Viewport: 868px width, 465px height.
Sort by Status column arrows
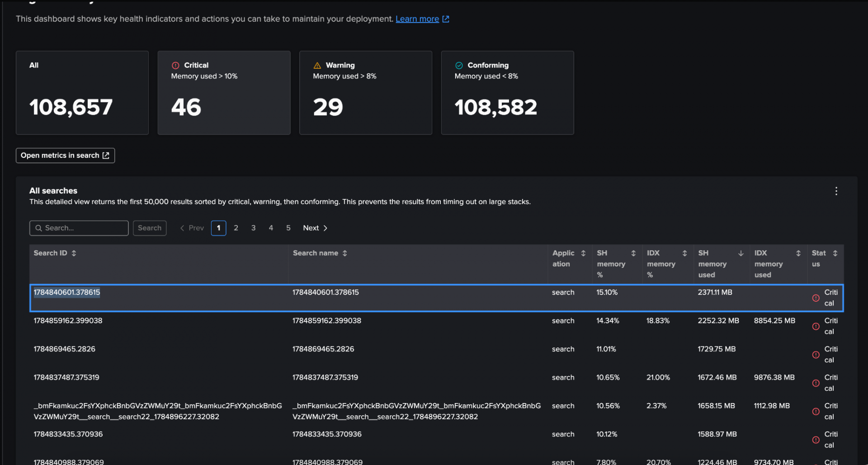point(835,253)
